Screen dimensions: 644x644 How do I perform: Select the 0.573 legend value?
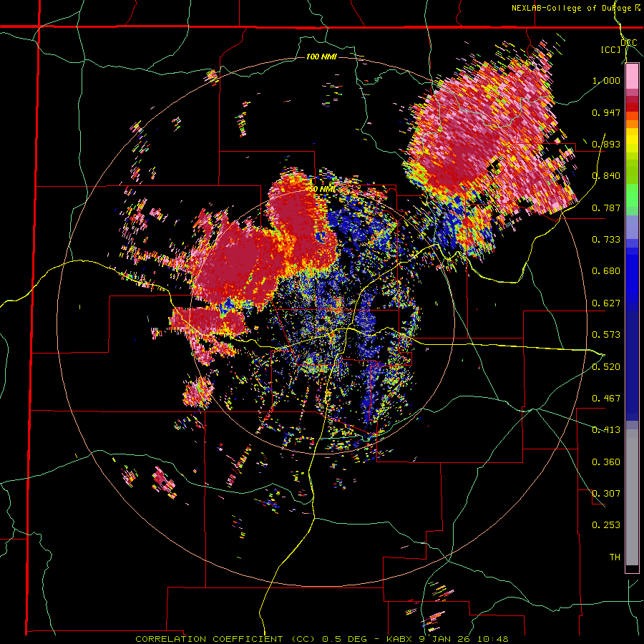pyautogui.click(x=606, y=335)
